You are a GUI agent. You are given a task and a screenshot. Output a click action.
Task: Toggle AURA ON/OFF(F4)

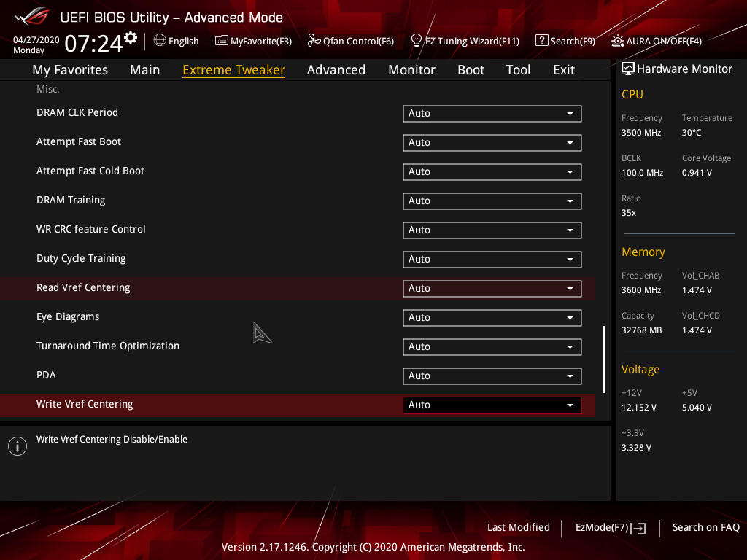pos(664,41)
